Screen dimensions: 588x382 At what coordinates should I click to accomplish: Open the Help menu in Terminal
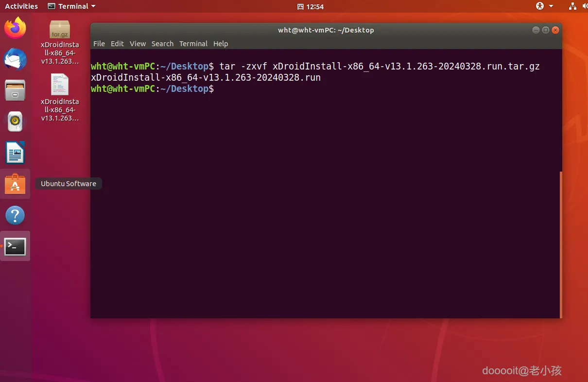[x=221, y=44]
